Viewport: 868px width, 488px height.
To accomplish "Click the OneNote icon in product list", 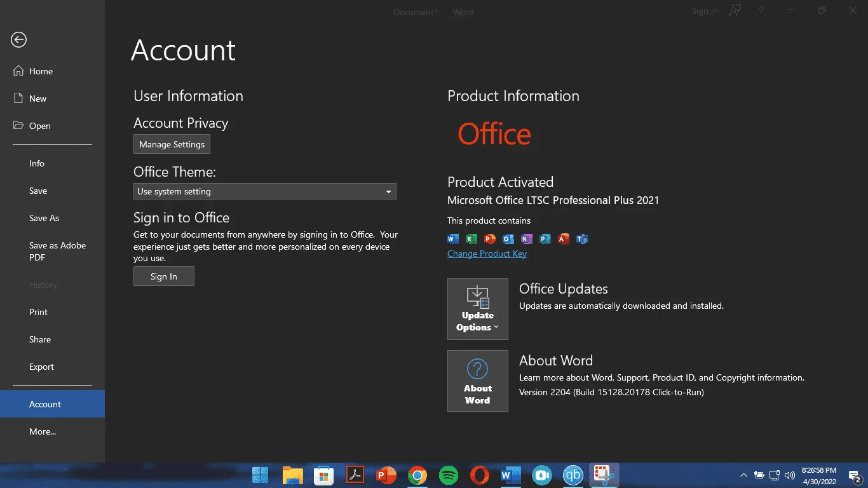I will point(526,239).
